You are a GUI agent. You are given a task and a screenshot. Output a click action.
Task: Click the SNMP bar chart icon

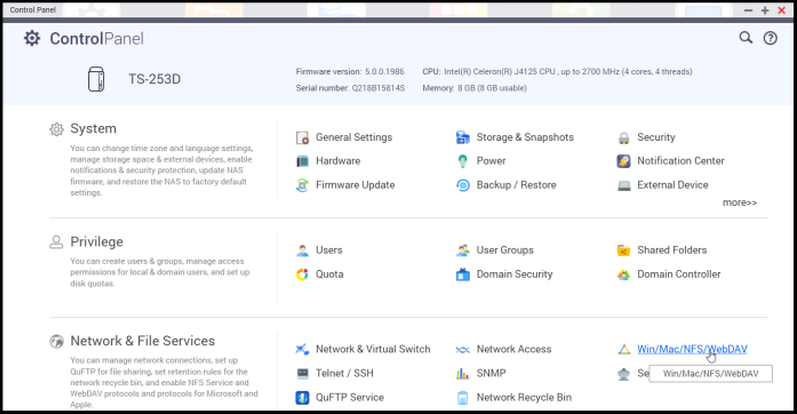point(463,374)
